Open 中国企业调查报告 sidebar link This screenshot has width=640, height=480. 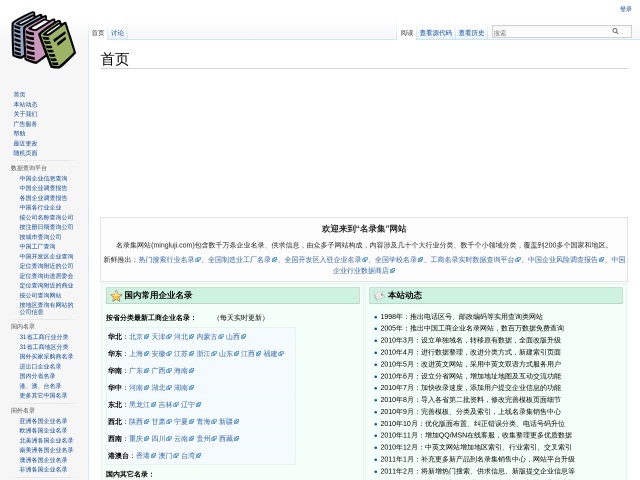pyautogui.click(x=43, y=188)
